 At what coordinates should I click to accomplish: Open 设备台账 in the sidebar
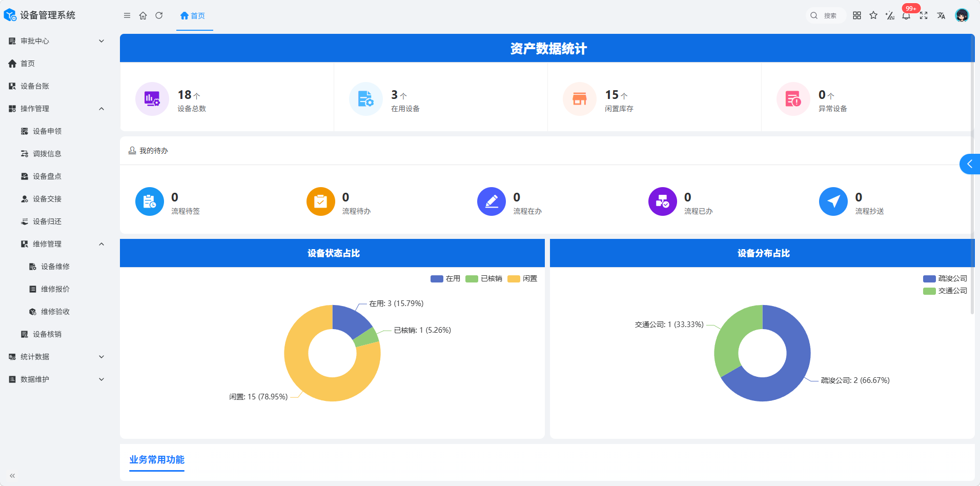[56, 86]
